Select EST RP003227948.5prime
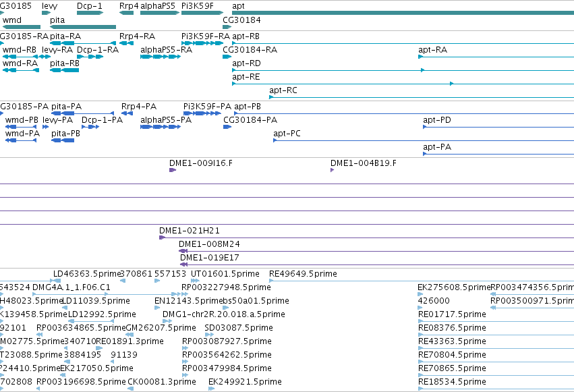This screenshot has height=392, width=574. pos(226,287)
